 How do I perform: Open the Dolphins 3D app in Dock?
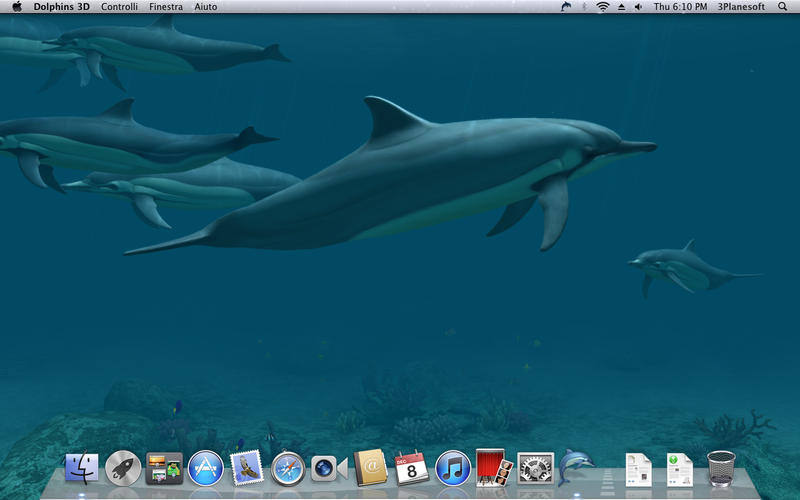click(x=575, y=467)
